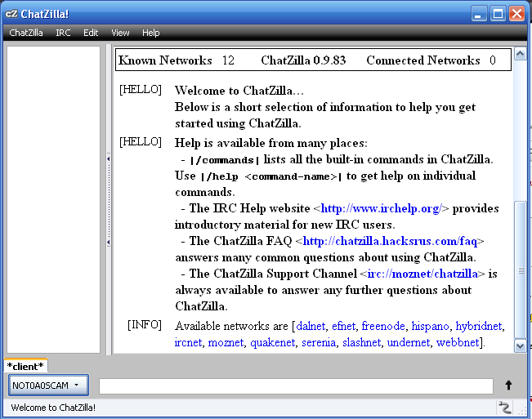Open the NOT0A0SCAM nickname dropdown
Viewport: 532px width, 419px height.
click(48, 385)
